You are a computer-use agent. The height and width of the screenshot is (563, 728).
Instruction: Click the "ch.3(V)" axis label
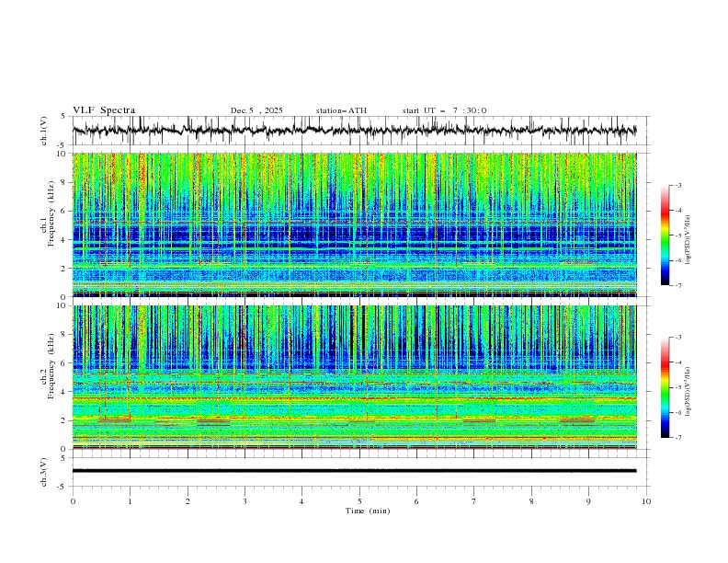43,472
